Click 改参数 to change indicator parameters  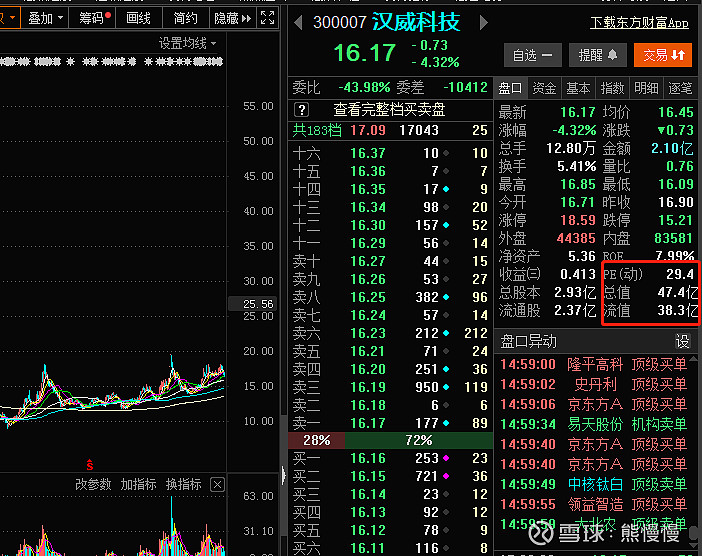[93, 484]
